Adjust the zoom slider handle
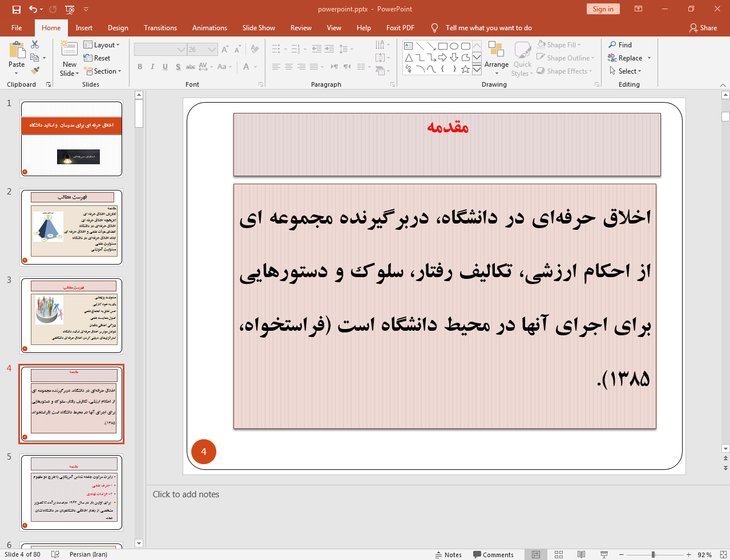 coord(654,555)
